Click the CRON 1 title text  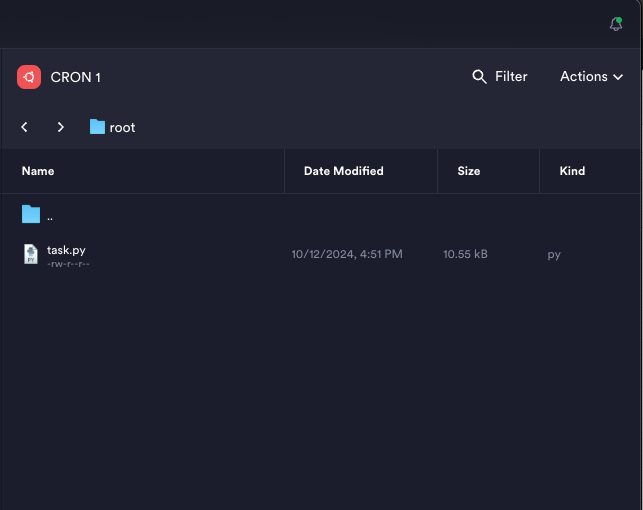click(75, 77)
